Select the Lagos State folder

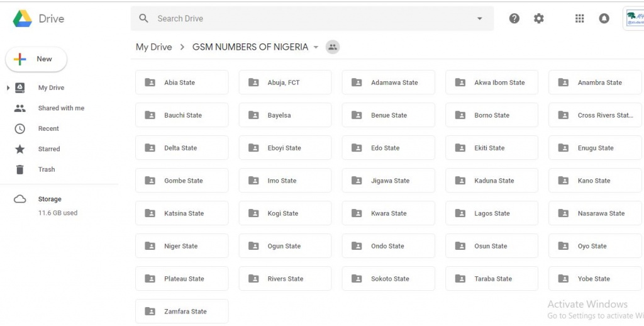pos(491,213)
